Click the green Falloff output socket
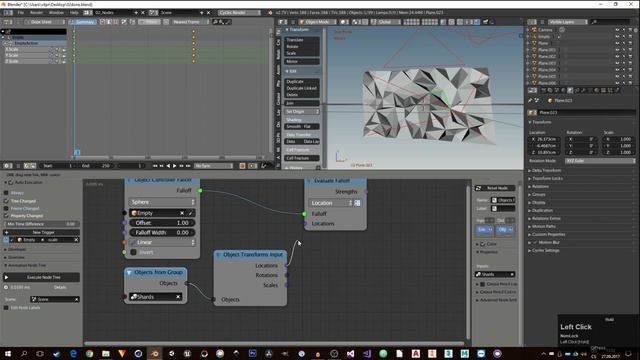Image resolution: width=640 pixels, height=360 pixels. 200,191
